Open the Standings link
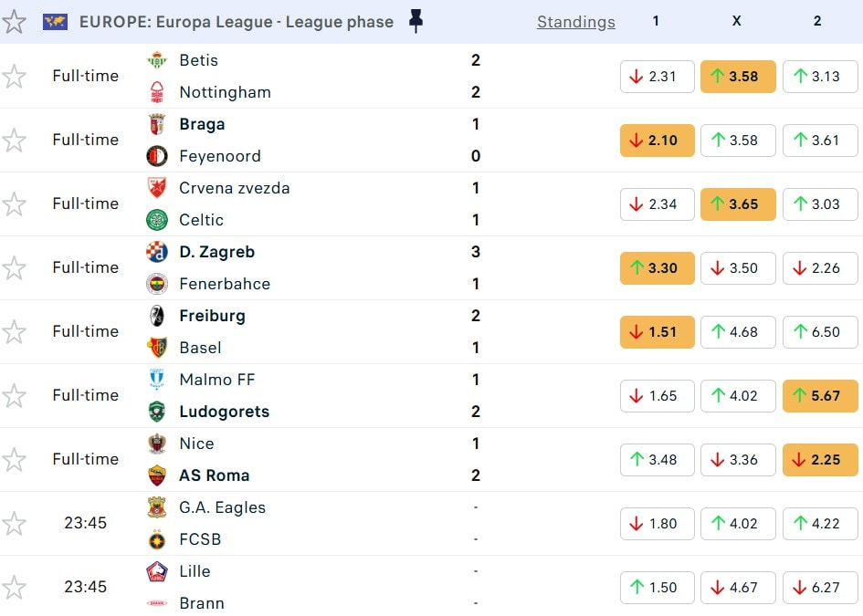Screen dimensions: 863x616 (x=575, y=22)
